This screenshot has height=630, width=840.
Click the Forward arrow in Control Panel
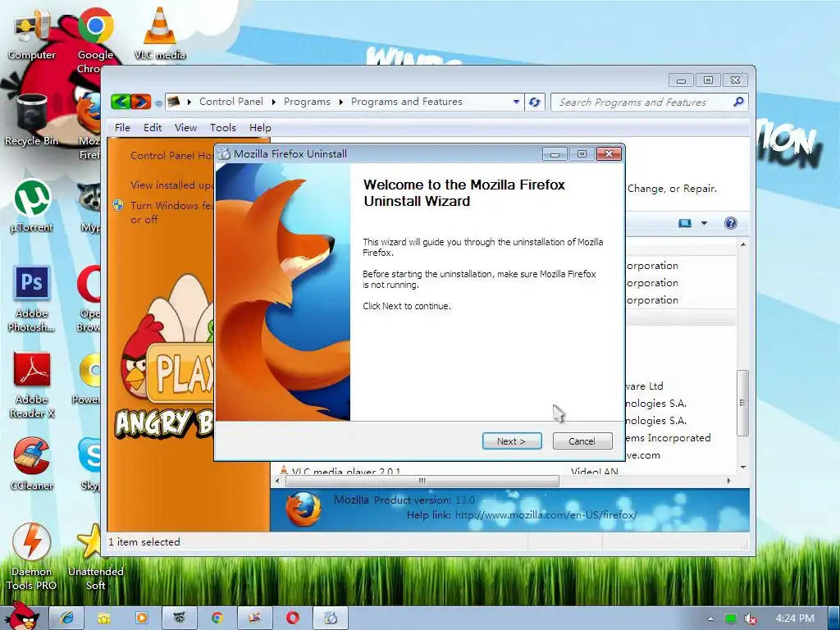141,101
